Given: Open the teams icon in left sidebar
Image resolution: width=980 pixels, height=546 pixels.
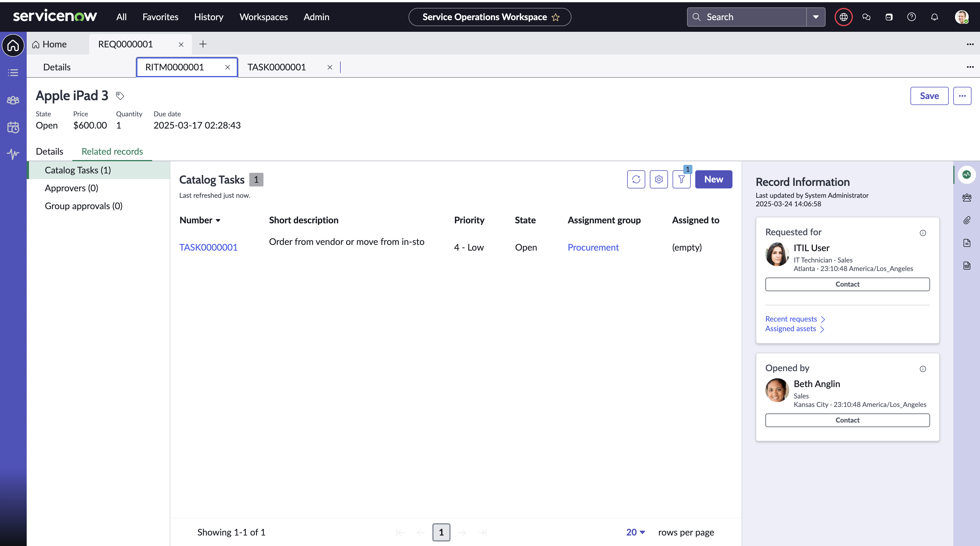Looking at the screenshot, I should pyautogui.click(x=13, y=100).
